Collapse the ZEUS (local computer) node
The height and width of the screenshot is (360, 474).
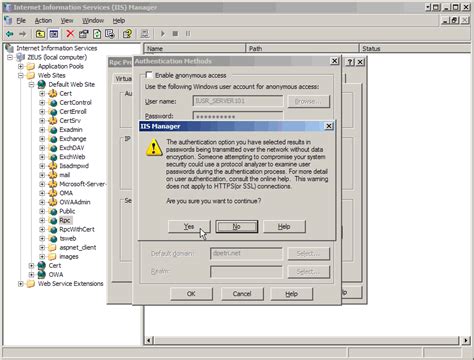(x=10, y=57)
